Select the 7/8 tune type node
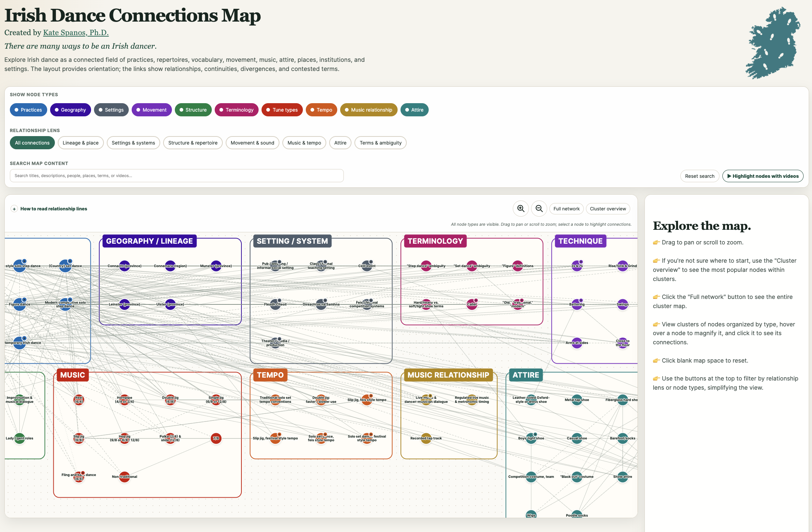 coord(216,438)
